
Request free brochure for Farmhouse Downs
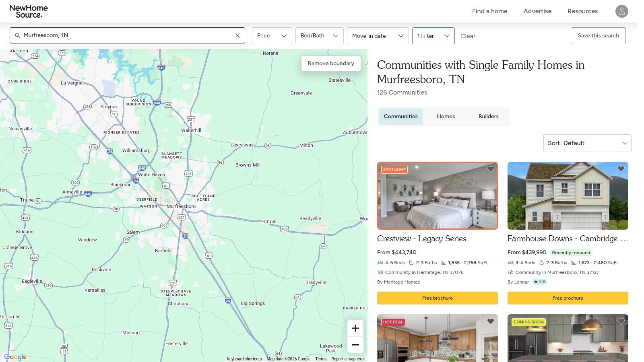coord(568,298)
